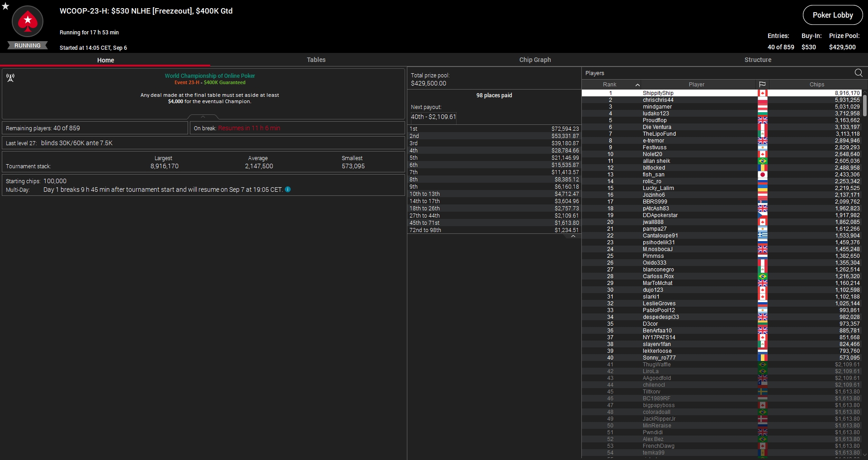Open the Chip Graph tab
This screenshot has width=868, height=460.
(x=535, y=60)
